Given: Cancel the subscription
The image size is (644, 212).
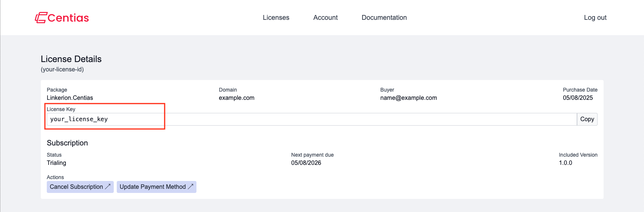Looking at the screenshot, I should [x=80, y=187].
